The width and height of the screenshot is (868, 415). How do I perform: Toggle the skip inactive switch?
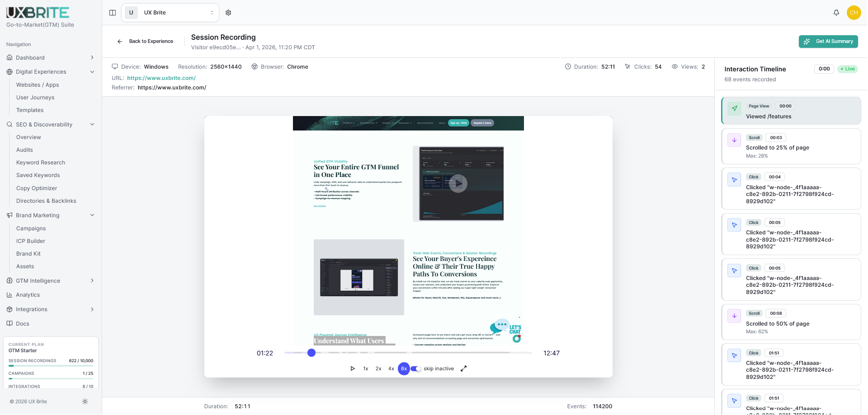[x=415, y=368]
